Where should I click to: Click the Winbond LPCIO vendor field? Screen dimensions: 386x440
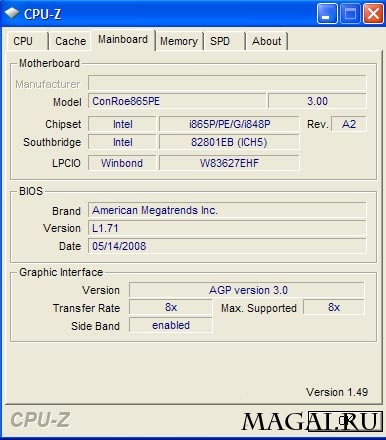(x=122, y=163)
